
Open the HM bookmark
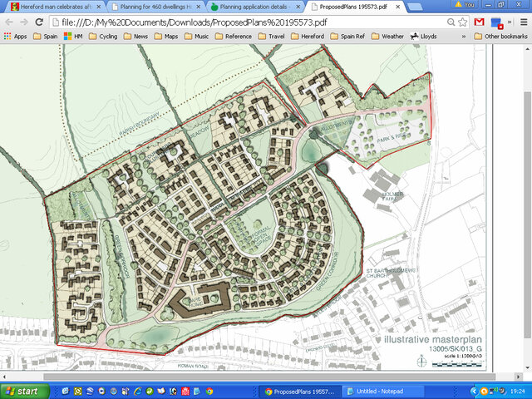pos(73,37)
